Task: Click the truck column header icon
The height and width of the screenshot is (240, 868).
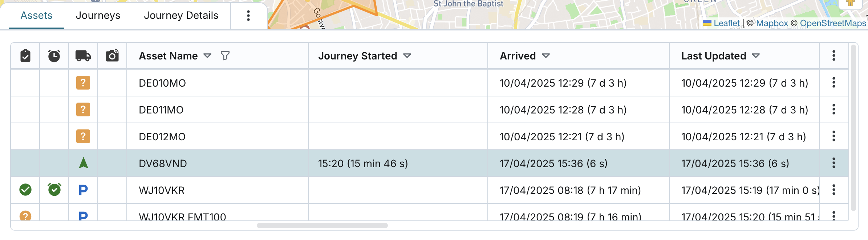Action: click(83, 56)
